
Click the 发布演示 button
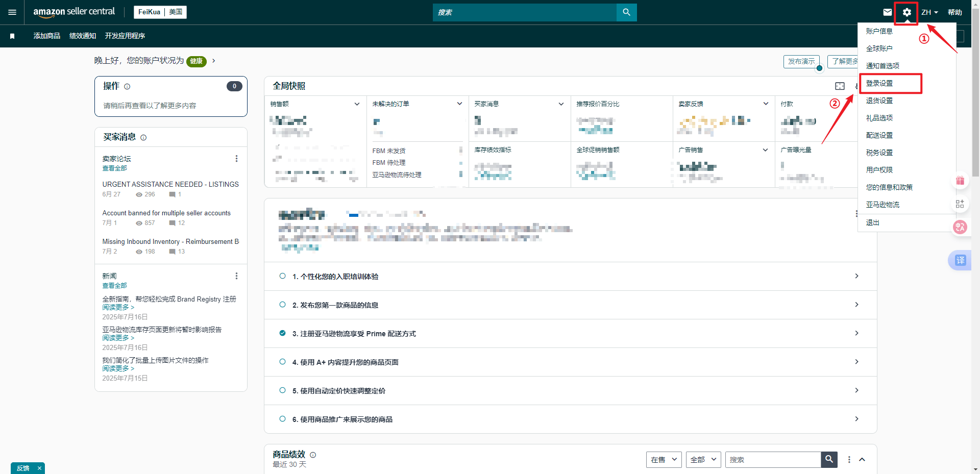801,61
